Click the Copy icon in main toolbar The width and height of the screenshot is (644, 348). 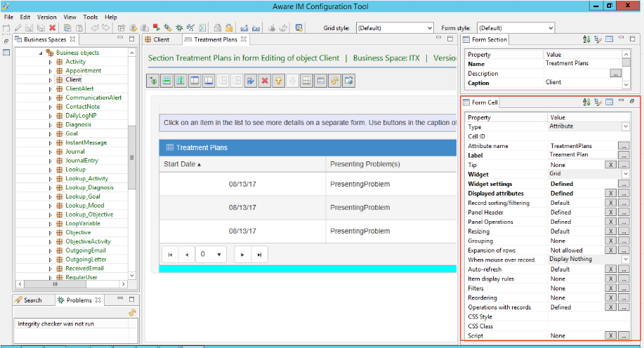(67, 28)
